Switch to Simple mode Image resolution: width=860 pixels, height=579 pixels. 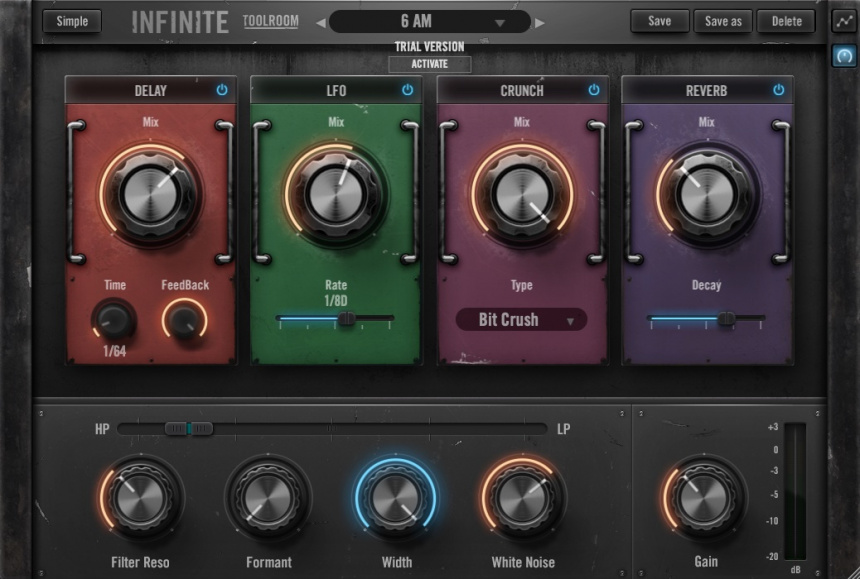click(x=71, y=20)
